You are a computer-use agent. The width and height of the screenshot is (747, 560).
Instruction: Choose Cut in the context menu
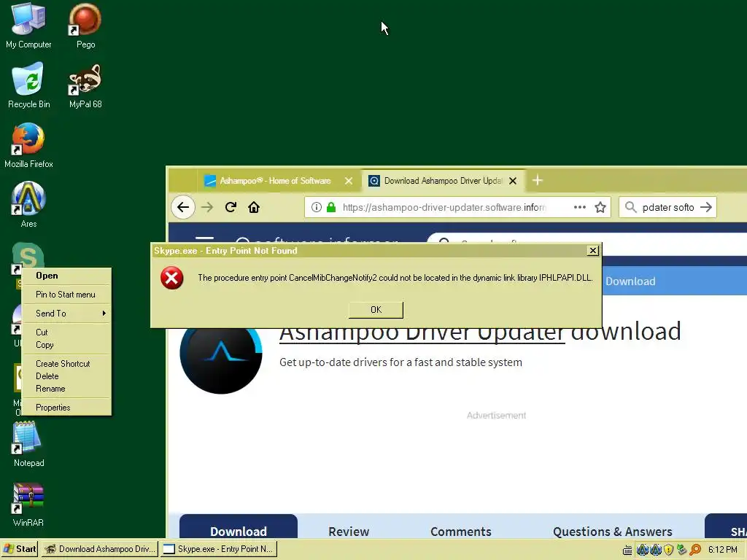pyautogui.click(x=66, y=332)
